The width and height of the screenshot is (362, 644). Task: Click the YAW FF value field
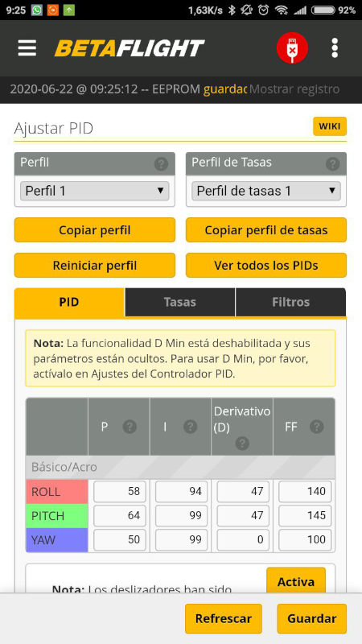305,539
